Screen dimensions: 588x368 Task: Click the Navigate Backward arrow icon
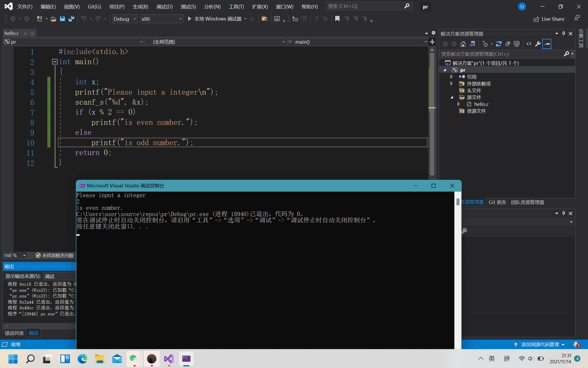pyautogui.click(x=13, y=19)
